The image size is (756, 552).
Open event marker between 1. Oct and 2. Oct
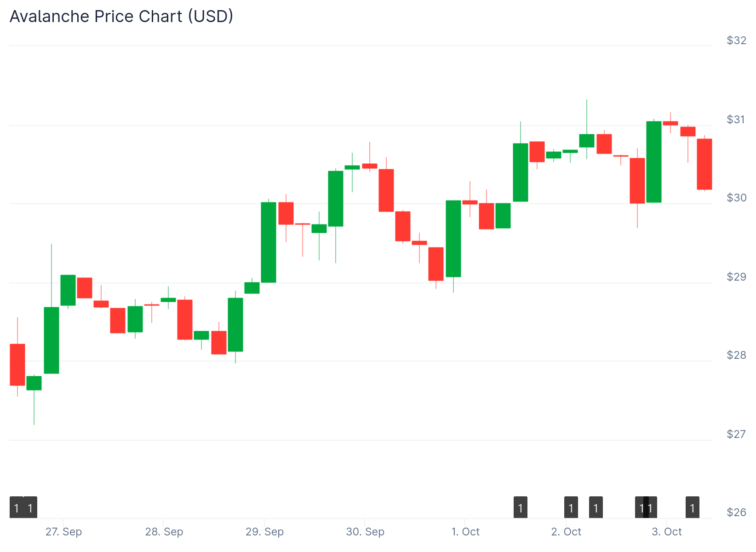pos(521,507)
